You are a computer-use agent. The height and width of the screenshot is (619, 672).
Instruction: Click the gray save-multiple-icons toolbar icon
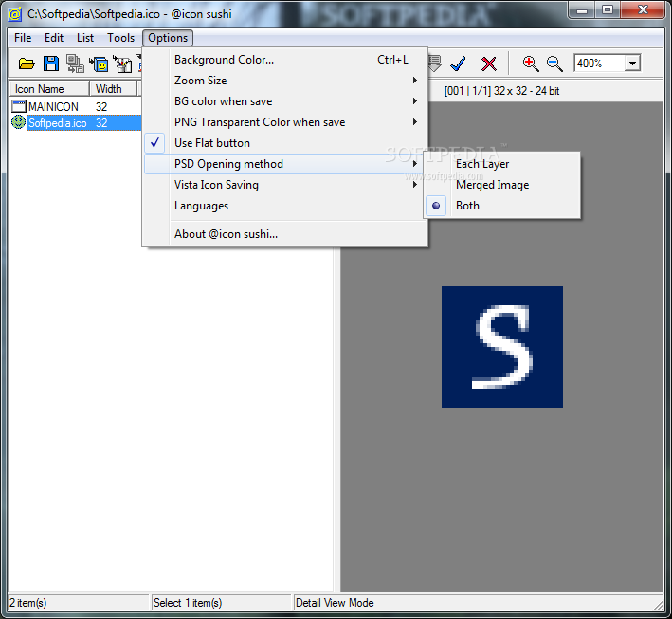[x=75, y=64]
